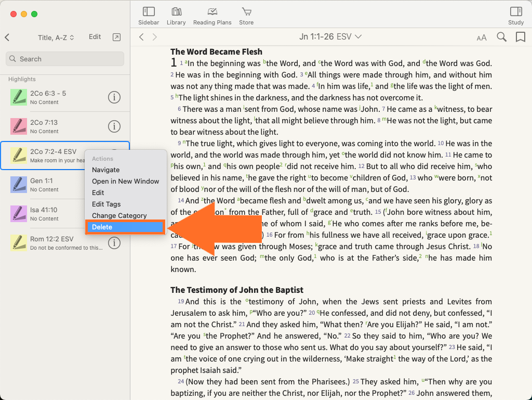This screenshot has height=400, width=532.
Task: Open the Title, A-Z sort dropdown
Action: pyautogui.click(x=56, y=37)
